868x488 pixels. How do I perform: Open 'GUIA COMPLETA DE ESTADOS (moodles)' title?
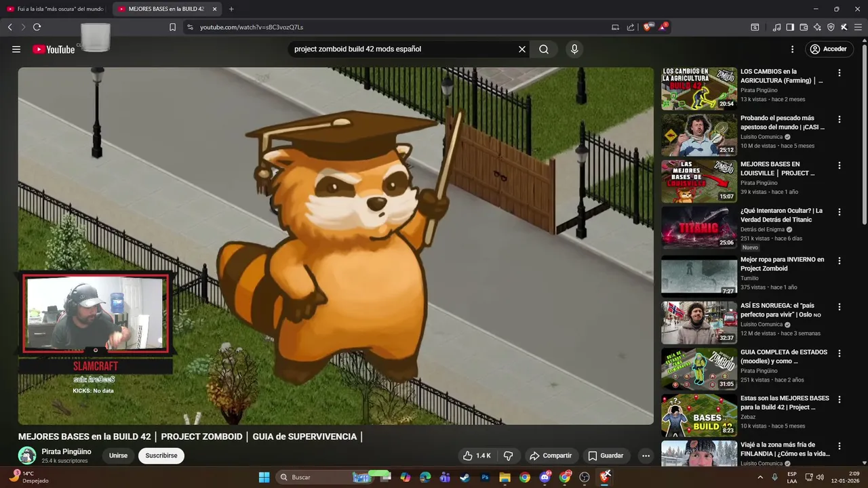tap(784, 357)
